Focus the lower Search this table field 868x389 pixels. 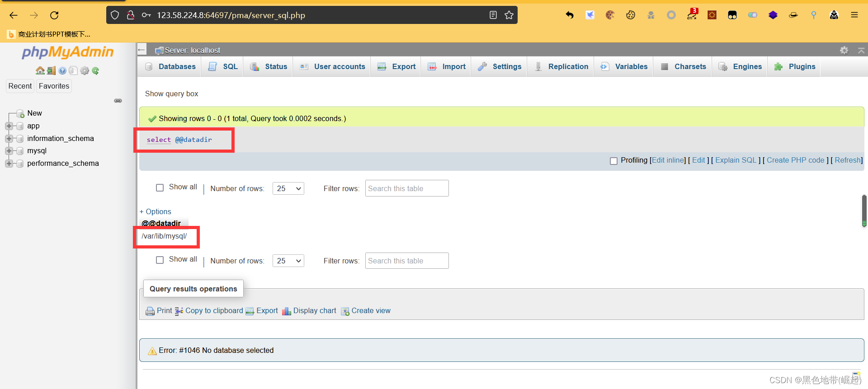[407, 261]
